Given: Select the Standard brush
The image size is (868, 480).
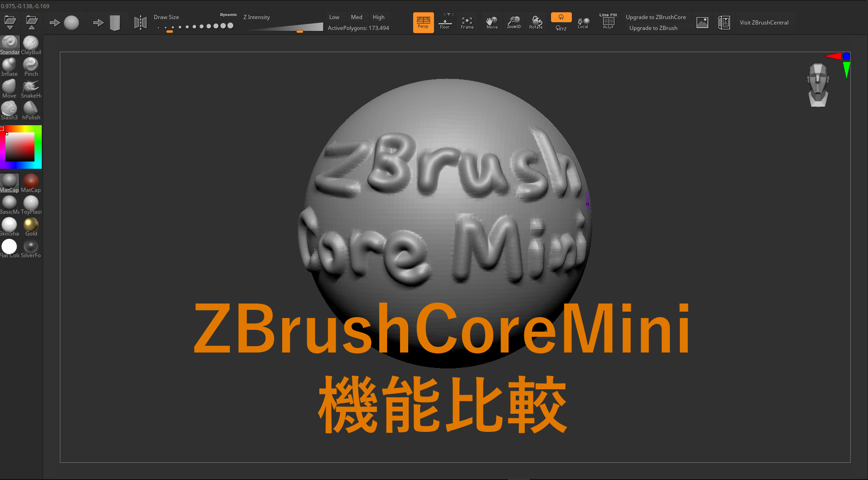Looking at the screenshot, I should tap(10, 45).
